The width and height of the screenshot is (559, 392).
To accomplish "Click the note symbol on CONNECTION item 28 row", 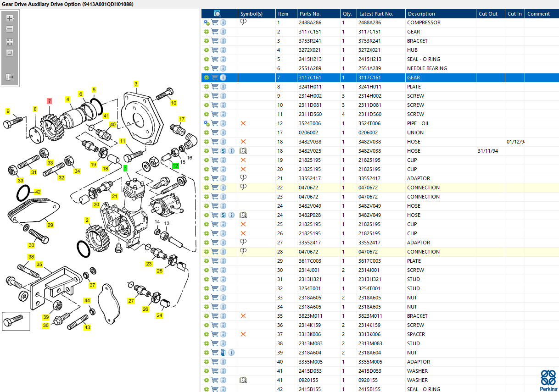I will [243, 251].
